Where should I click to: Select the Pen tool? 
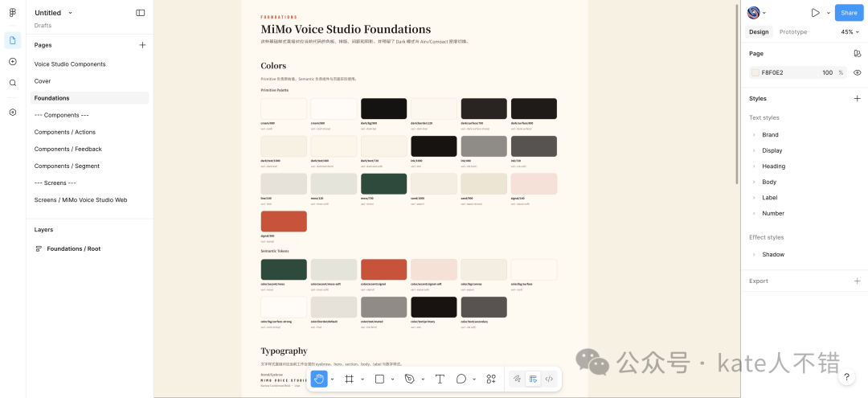tap(410, 379)
